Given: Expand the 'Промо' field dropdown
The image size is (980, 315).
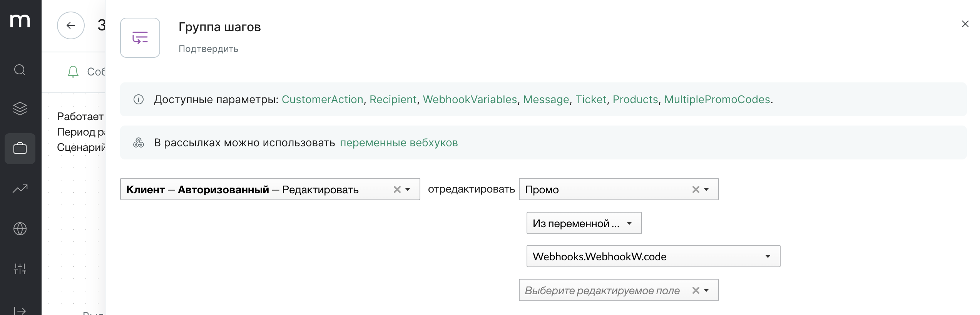Looking at the screenshot, I should click(x=707, y=189).
